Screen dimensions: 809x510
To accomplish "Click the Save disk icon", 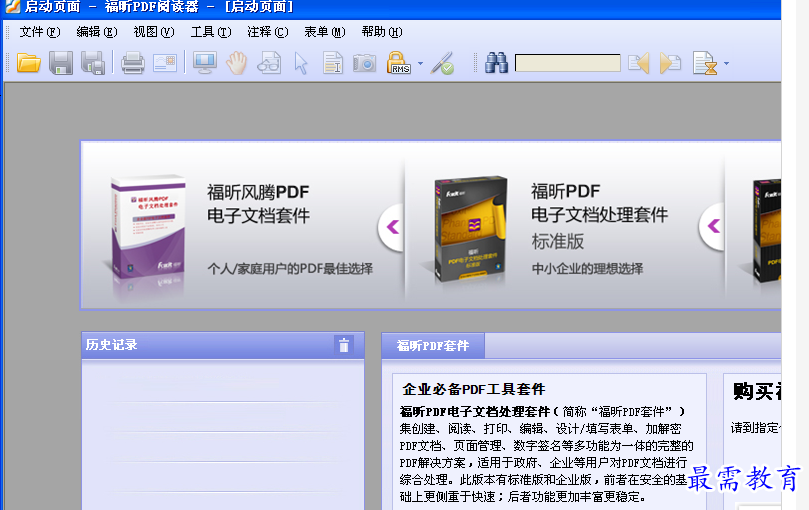I will click(x=61, y=63).
